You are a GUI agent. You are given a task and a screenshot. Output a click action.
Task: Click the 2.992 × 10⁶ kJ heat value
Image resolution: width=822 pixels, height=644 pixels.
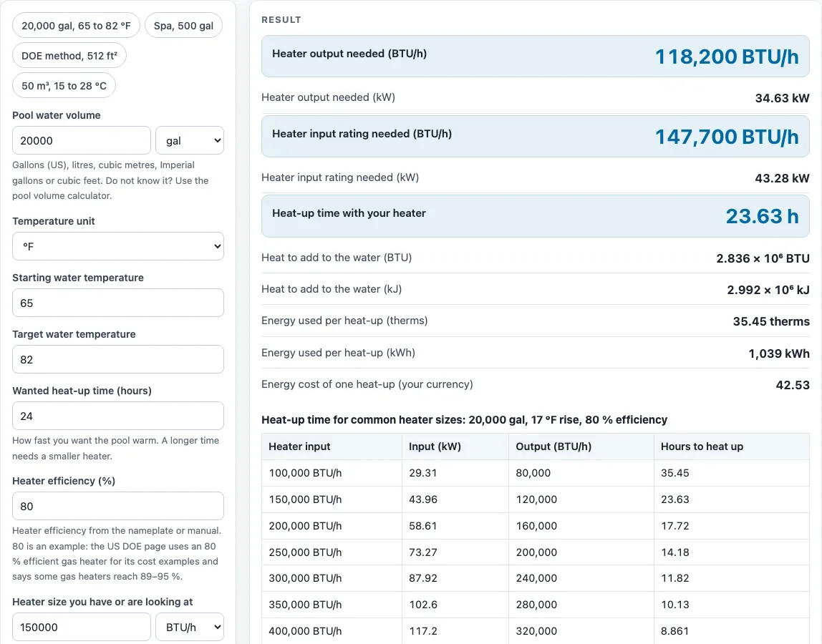tap(768, 290)
